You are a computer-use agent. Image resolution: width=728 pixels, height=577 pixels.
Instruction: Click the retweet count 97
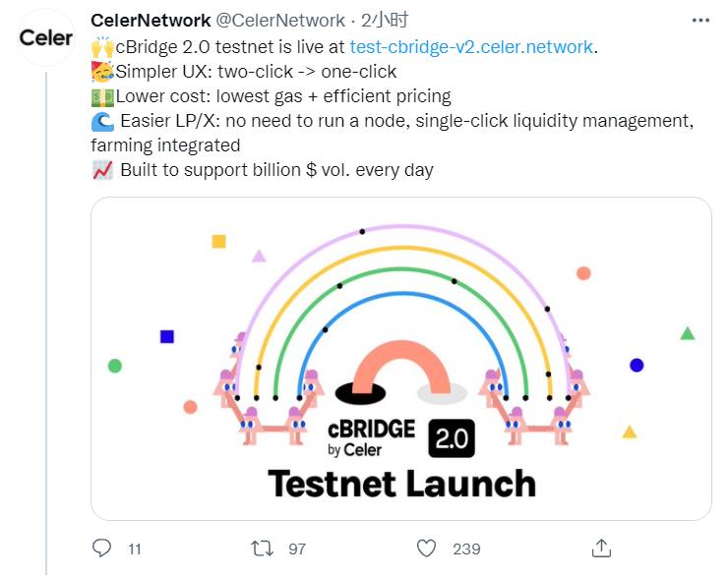(x=298, y=548)
